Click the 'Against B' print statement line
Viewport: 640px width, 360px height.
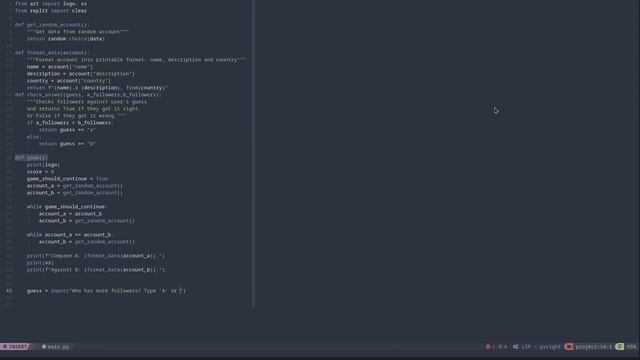pos(96,269)
